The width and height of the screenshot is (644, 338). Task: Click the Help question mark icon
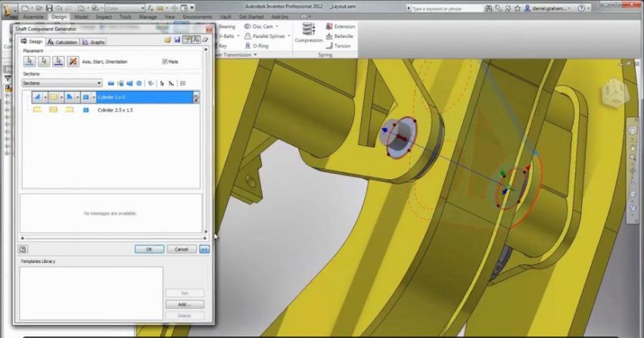(x=581, y=8)
